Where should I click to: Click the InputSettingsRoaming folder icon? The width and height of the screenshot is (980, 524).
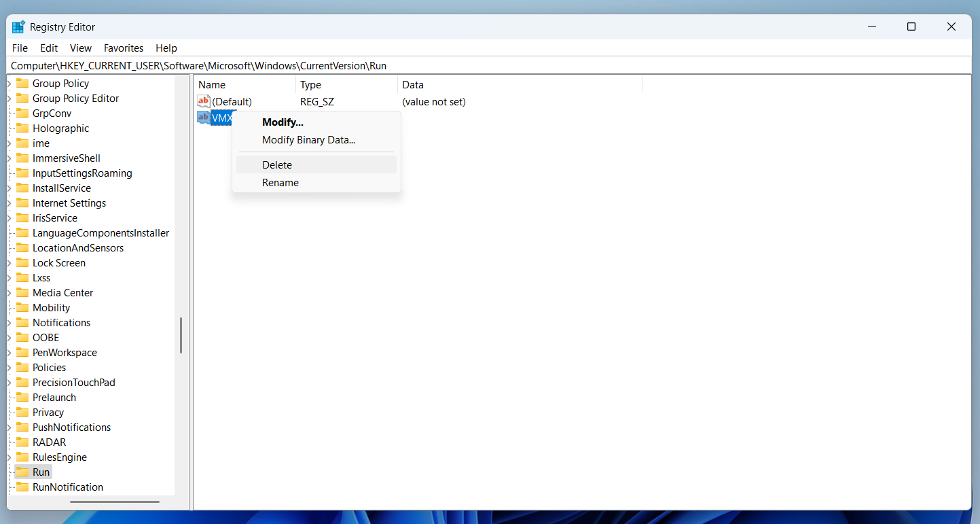tap(22, 173)
